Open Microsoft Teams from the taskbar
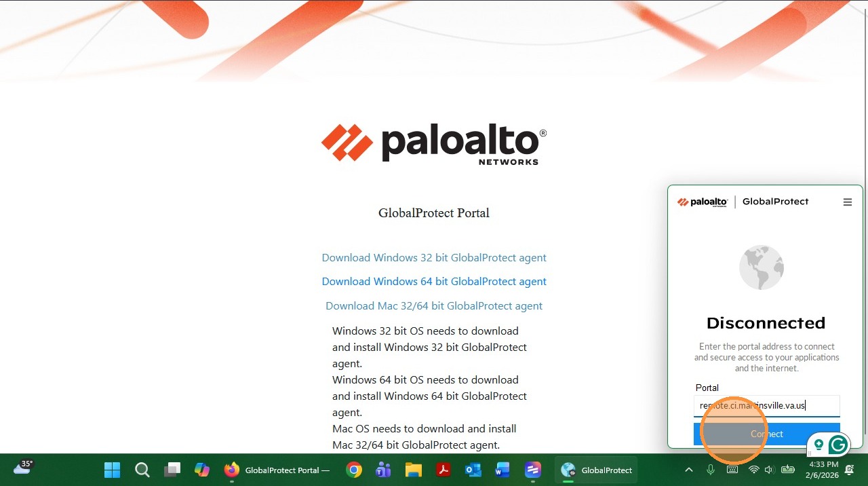868x486 pixels. click(x=383, y=470)
